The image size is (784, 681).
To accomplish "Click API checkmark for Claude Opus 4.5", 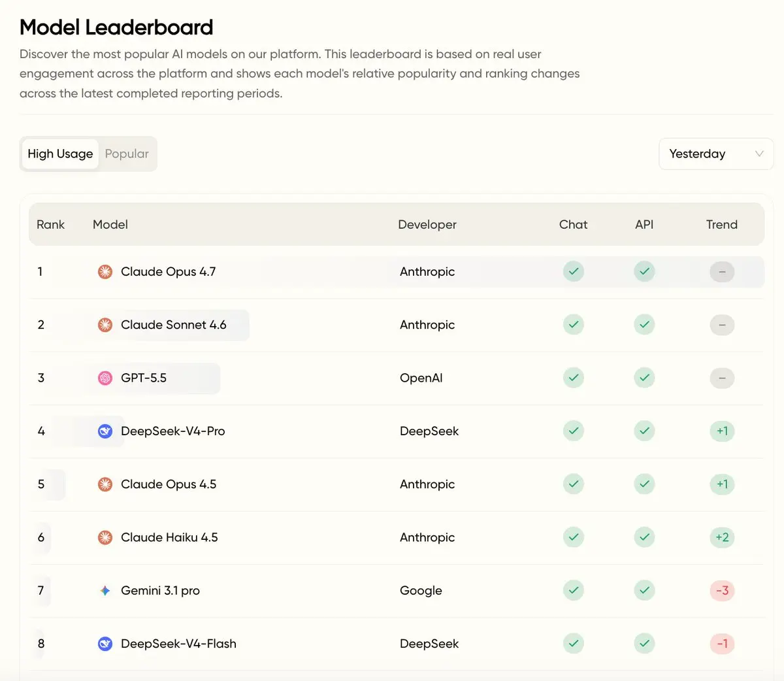I will click(x=644, y=484).
